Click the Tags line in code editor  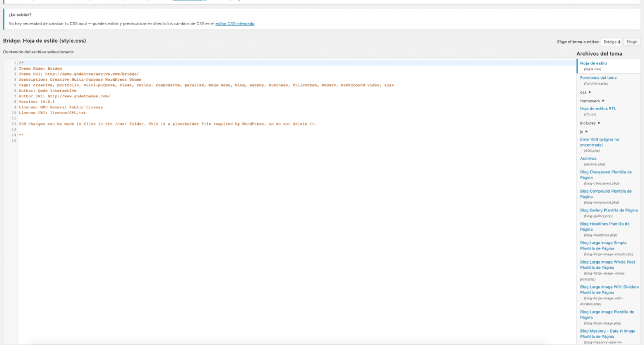pos(206,86)
